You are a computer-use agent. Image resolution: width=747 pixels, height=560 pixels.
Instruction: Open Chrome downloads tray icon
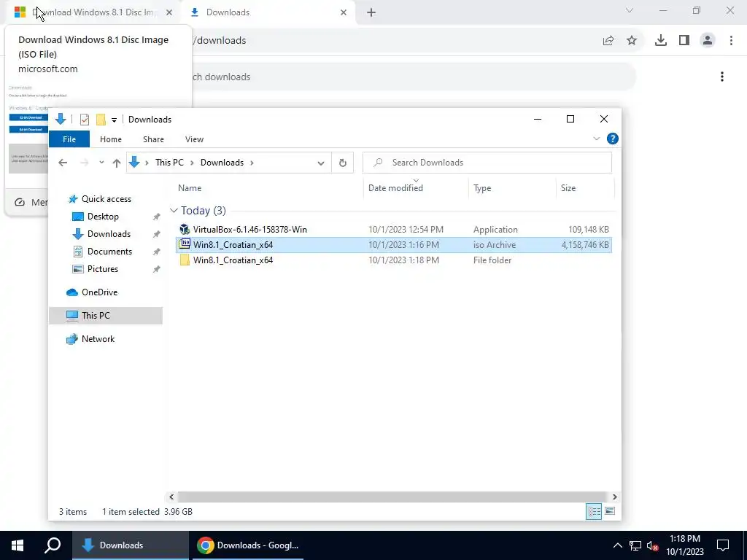coord(661,41)
